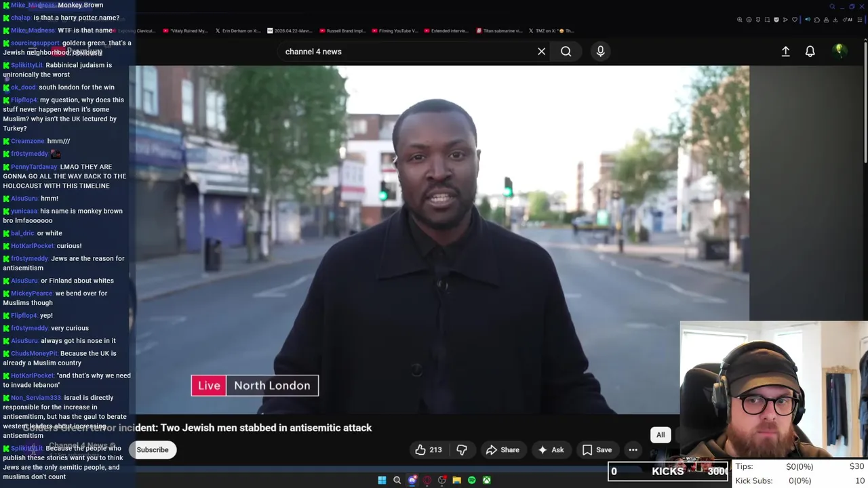Switch to the 'Erin Derham on X' tab
The image size is (868, 488).
pyautogui.click(x=237, y=30)
